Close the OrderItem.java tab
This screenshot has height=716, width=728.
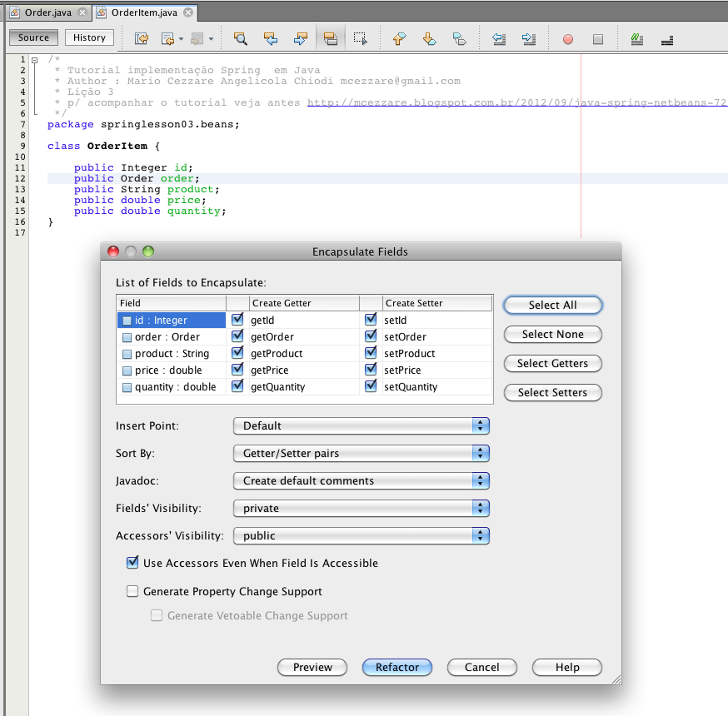coord(188,12)
